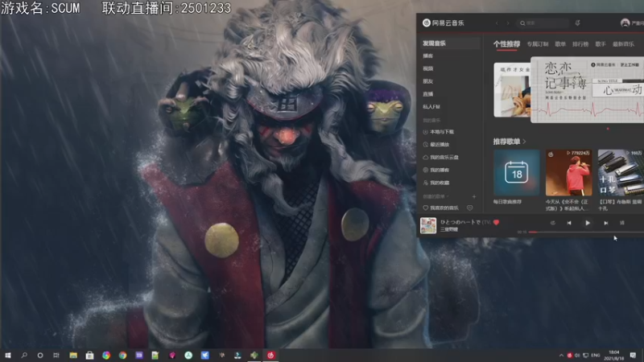Open volume control in system tray
The image size is (644, 362).
coord(577,355)
